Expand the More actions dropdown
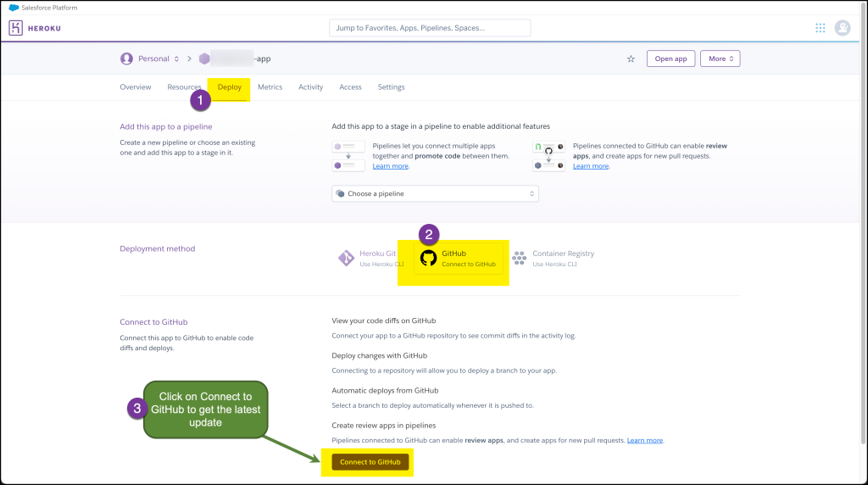 721,59
